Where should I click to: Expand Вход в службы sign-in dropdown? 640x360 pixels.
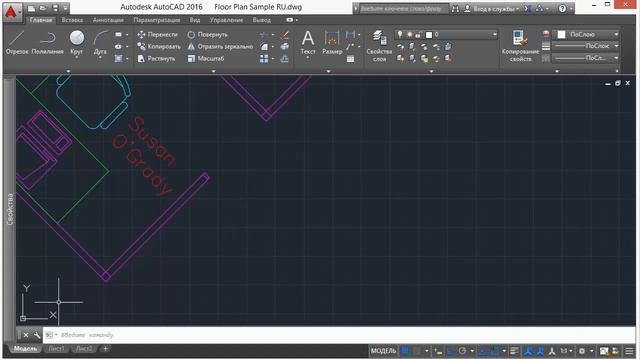(518, 9)
